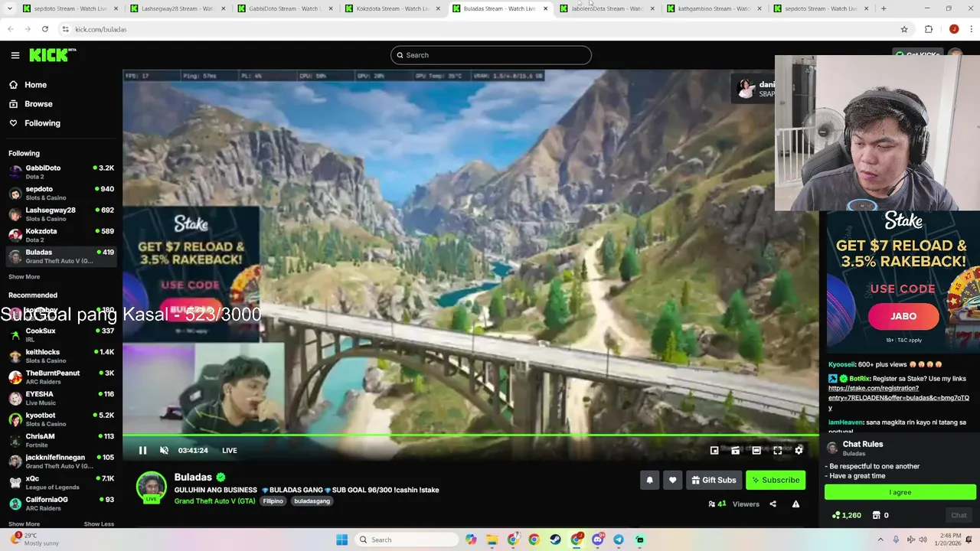This screenshot has width=980, height=551.
Task: Show hidden system tray icons
Action: (x=880, y=540)
